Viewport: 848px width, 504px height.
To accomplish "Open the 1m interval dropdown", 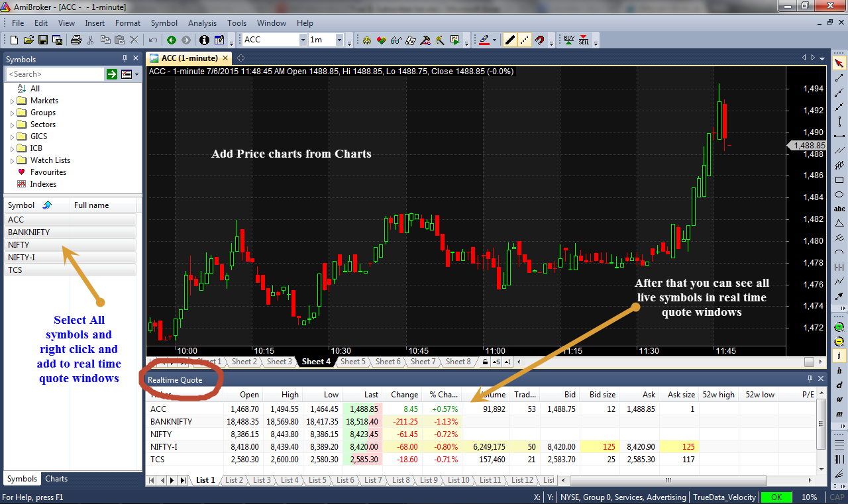I will click(x=339, y=40).
